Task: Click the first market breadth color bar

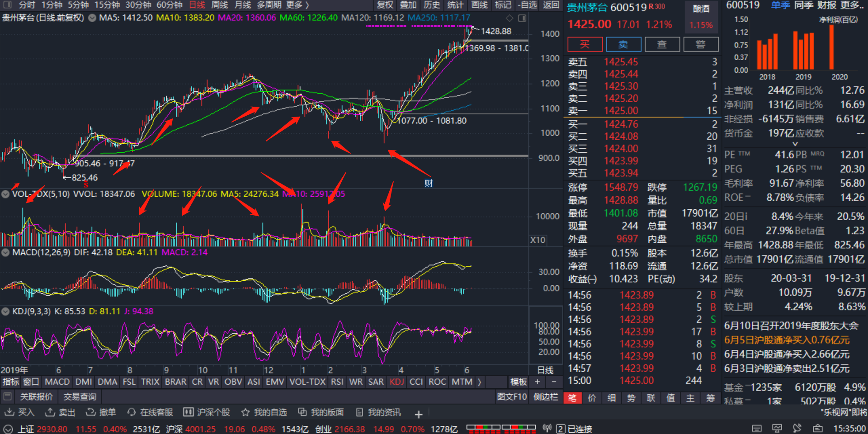Action: tap(483, 429)
